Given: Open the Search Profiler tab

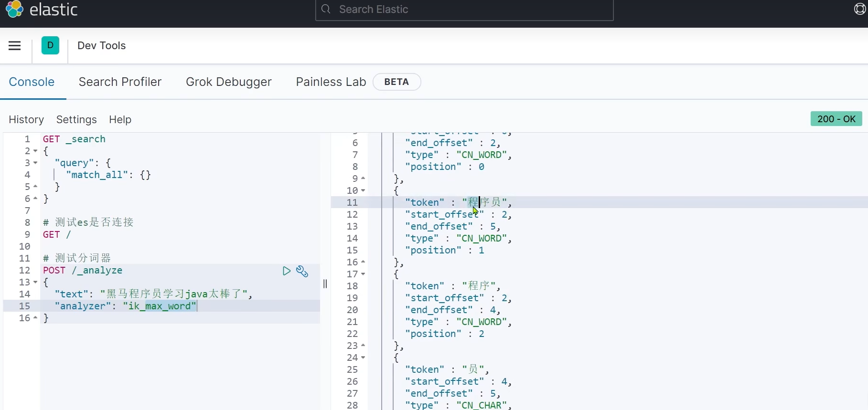Looking at the screenshot, I should coord(120,82).
